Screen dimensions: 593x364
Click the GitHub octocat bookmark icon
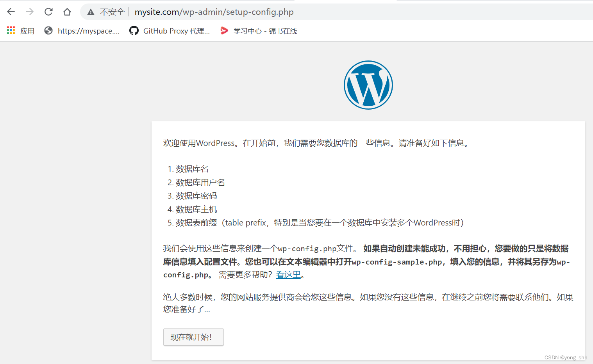(134, 30)
